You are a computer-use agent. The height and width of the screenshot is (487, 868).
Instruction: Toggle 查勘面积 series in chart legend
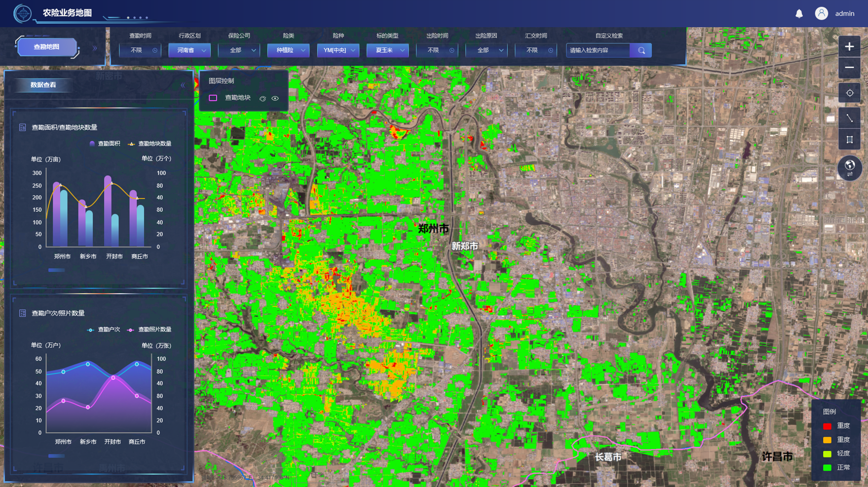[105, 144]
